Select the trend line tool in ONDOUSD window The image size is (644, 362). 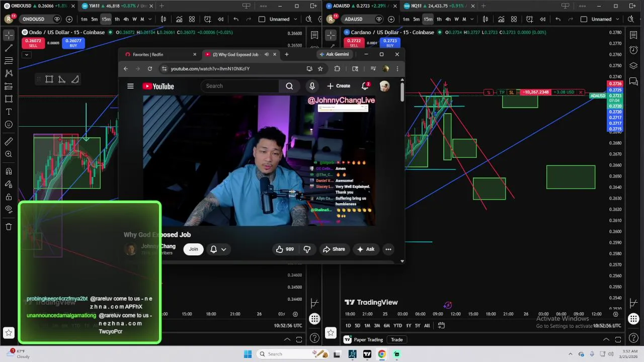pyautogui.click(x=9, y=48)
